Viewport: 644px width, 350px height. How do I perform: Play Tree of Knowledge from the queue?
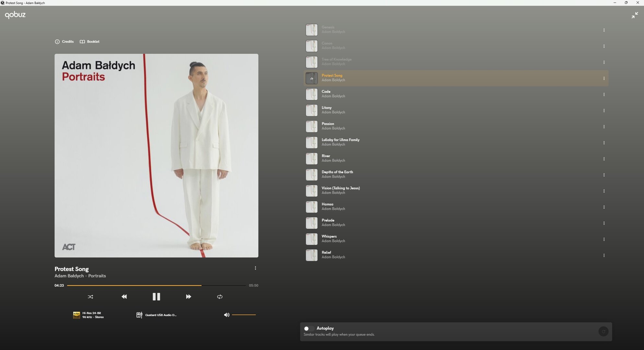456,62
